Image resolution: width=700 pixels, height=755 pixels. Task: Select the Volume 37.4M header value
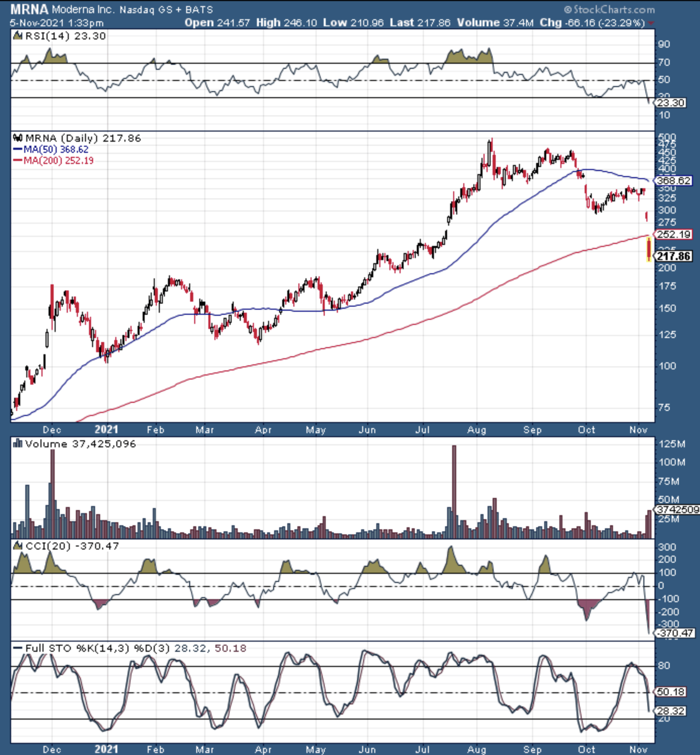(x=495, y=23)
